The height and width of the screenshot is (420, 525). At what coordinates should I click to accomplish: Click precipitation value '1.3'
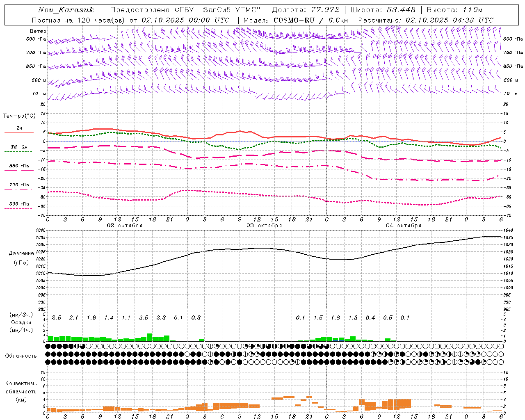click(353, 318)
